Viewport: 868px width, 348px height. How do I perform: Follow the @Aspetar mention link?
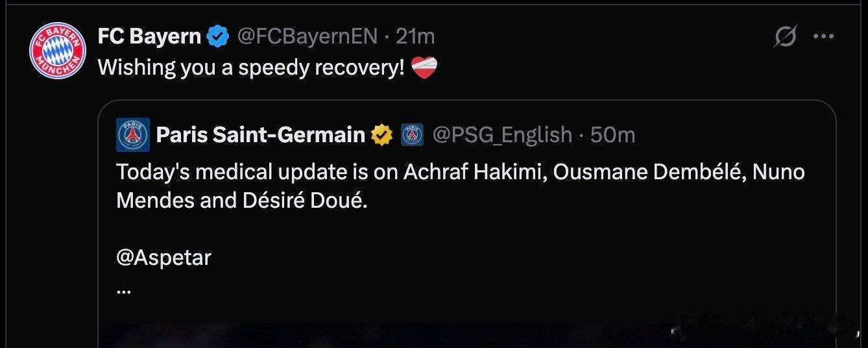(x=164, y=258)
